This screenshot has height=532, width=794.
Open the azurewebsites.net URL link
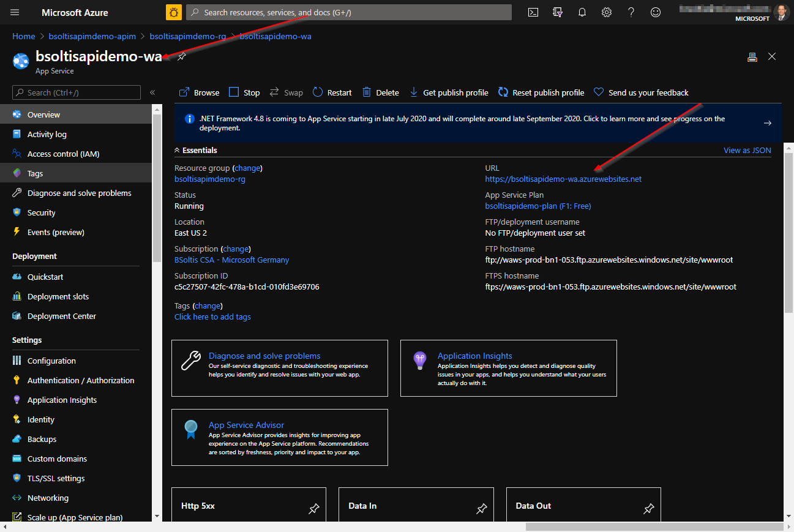click(563, 179)
